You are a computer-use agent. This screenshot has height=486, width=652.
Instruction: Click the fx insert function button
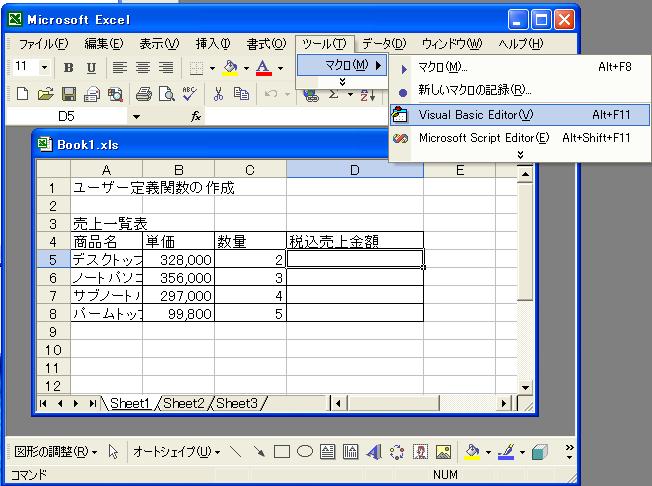(196, 116)
